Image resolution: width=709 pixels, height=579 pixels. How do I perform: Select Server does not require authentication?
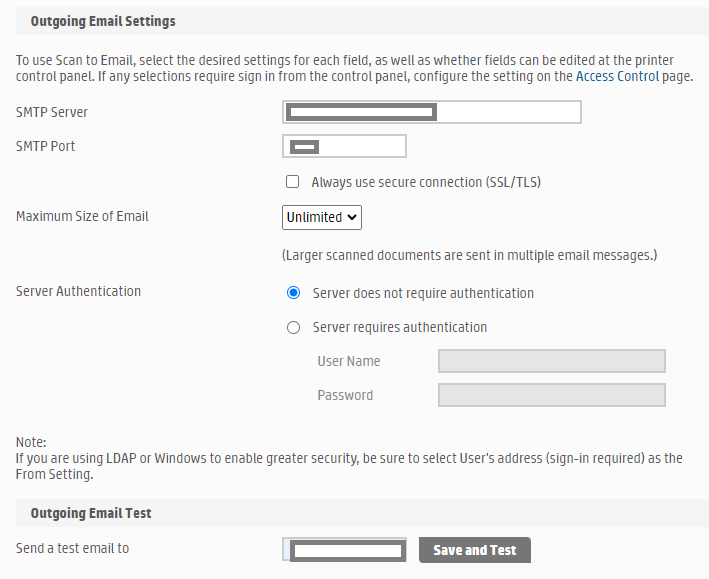click(293, 293)
